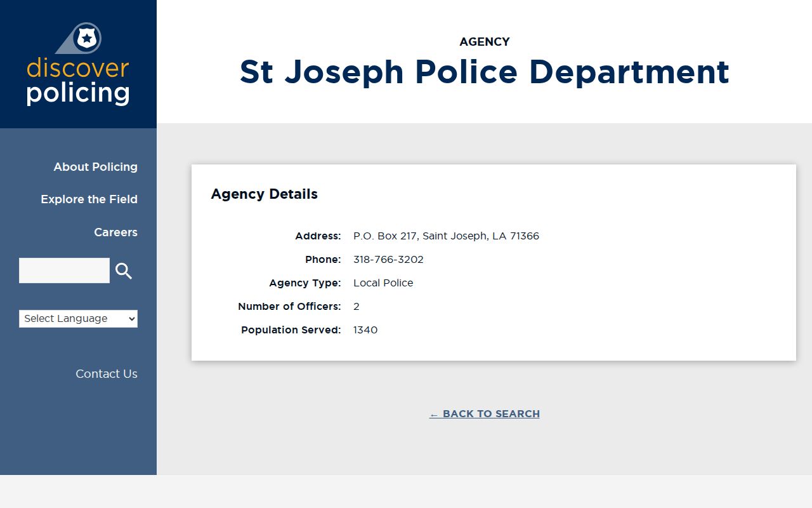This screenshot has width=812, height=508.
Task: Open the About Policing menu item
Action: coord(95,167)
